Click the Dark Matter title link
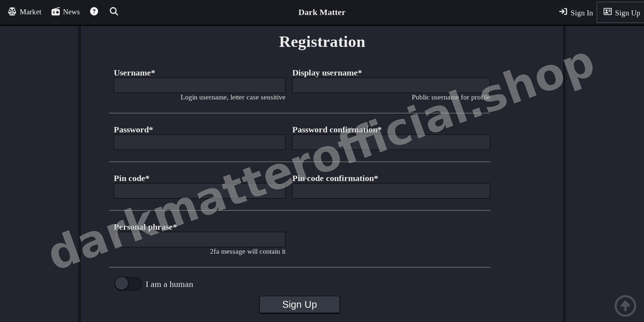 321,12
